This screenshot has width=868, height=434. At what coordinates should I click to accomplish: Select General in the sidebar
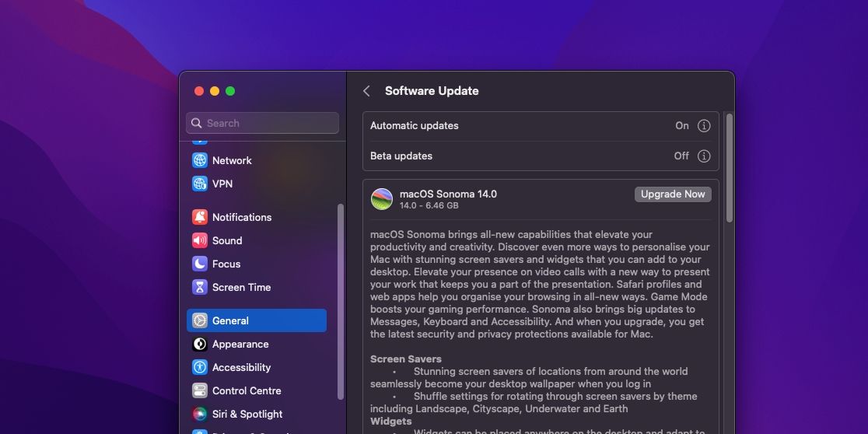coord(256,320)
